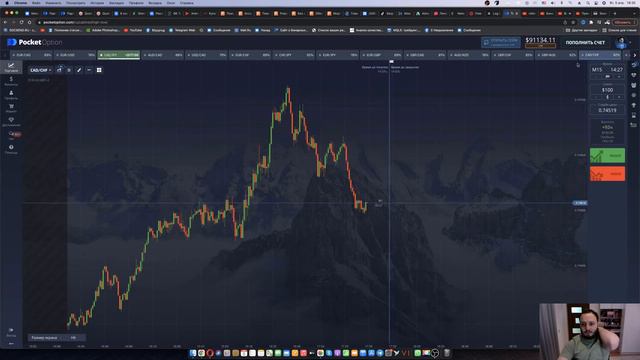This screenshot has height=360, width=640.
Task: Open the user avatar menu
Action: 622,42
